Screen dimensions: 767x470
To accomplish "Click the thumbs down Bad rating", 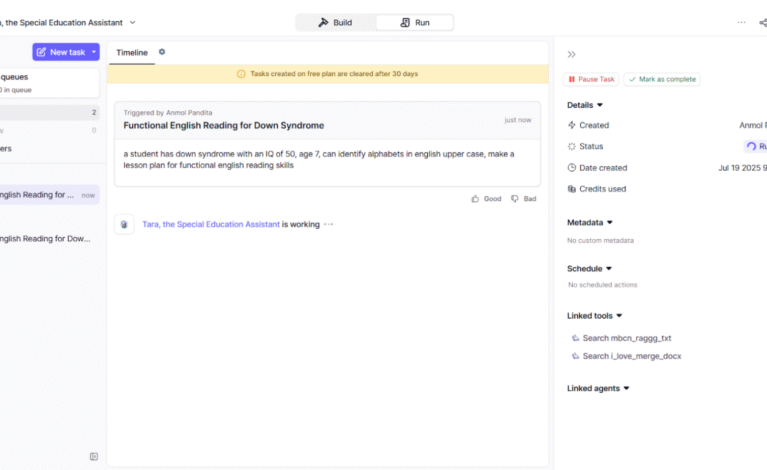I will point(523,199).
